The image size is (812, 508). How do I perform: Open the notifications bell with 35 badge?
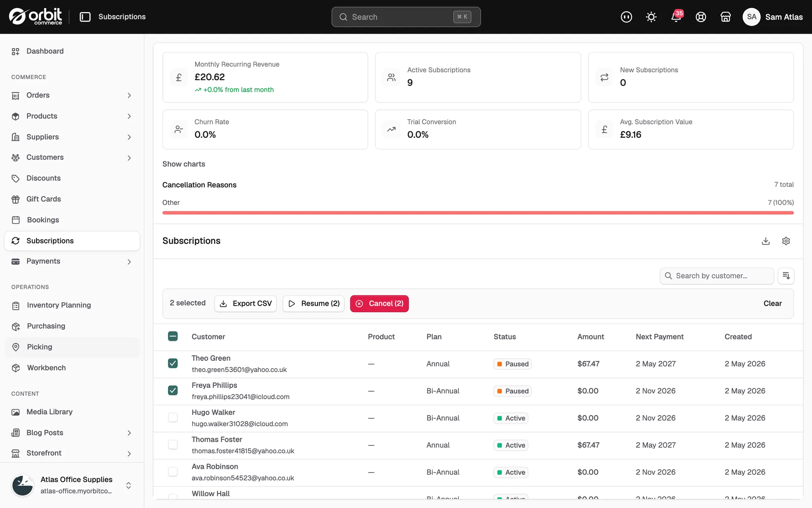pyautogui.click(x=676, y=17)
